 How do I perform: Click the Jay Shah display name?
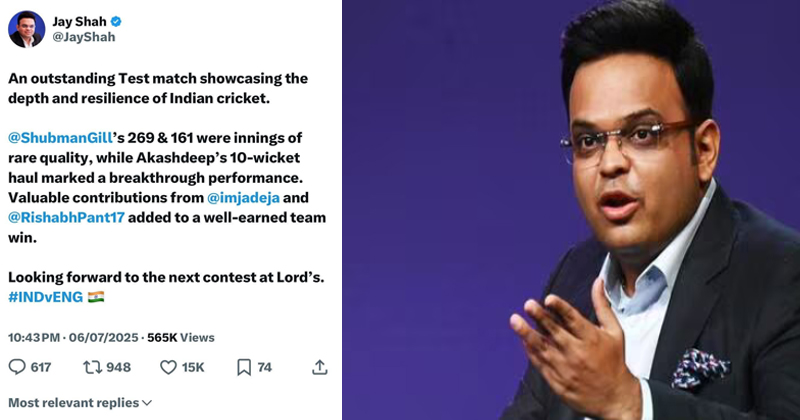pos(80,21)
